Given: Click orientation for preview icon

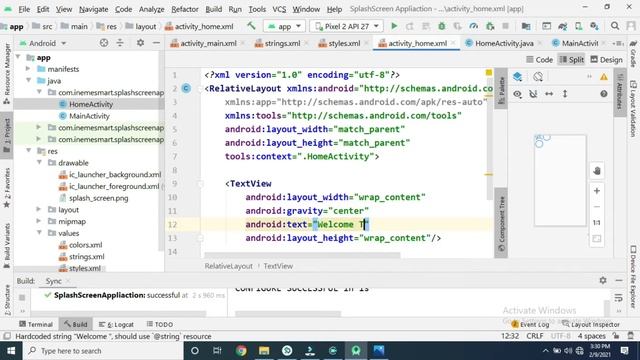Looking at the screenshot, I should [x=538, y=77].
